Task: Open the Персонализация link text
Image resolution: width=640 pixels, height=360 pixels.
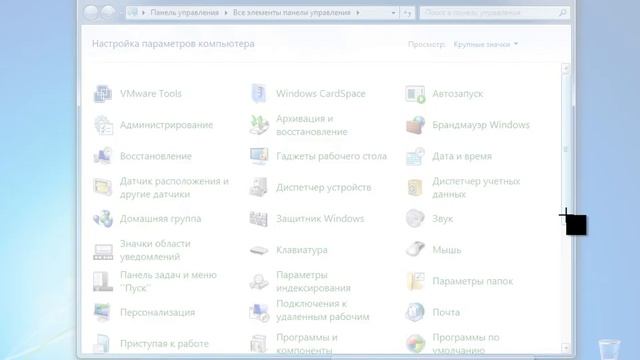Action: point(157,313)
